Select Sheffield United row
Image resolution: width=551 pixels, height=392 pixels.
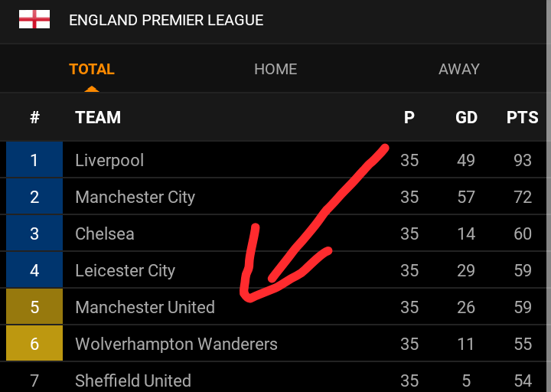[133, 381]
